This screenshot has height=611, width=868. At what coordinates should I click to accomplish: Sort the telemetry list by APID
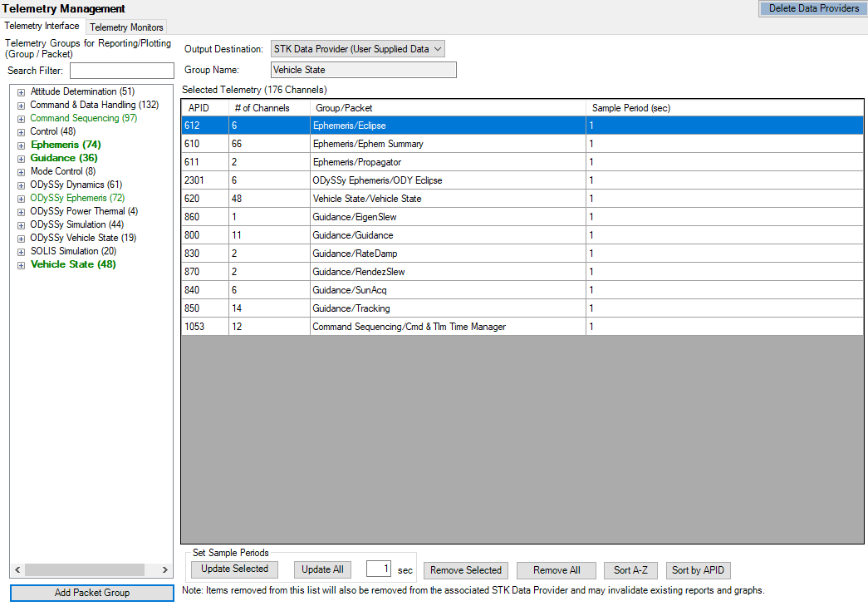pos(698,570)
